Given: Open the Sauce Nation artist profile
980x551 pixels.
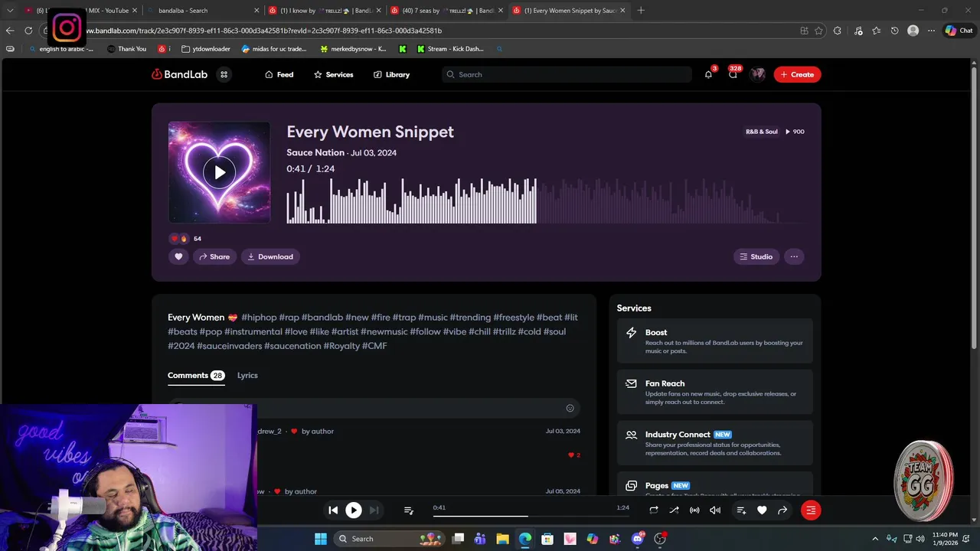Looking at the screenshot, I should [315, 152].
